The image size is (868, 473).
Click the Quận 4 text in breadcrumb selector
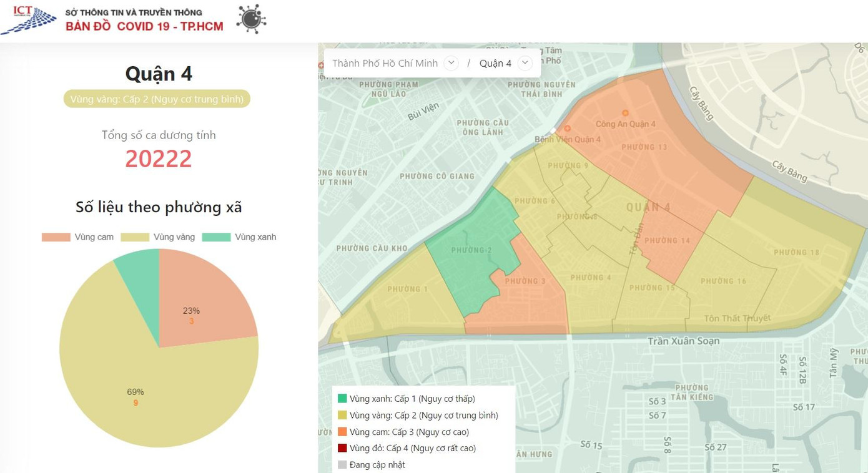(x=495, y=63)
